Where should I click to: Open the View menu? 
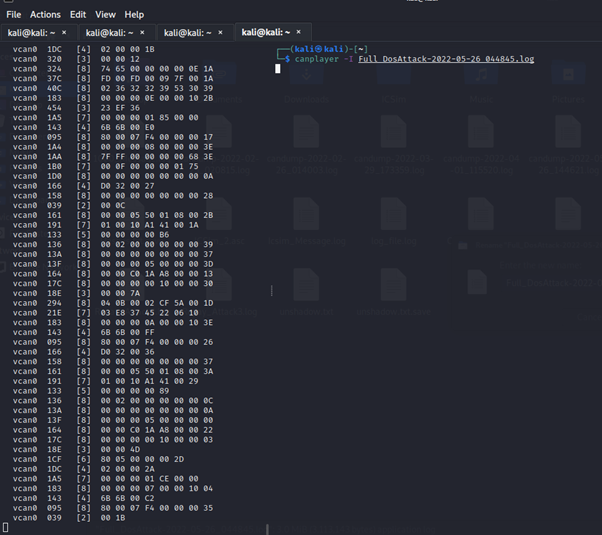(x=106, y=15)
